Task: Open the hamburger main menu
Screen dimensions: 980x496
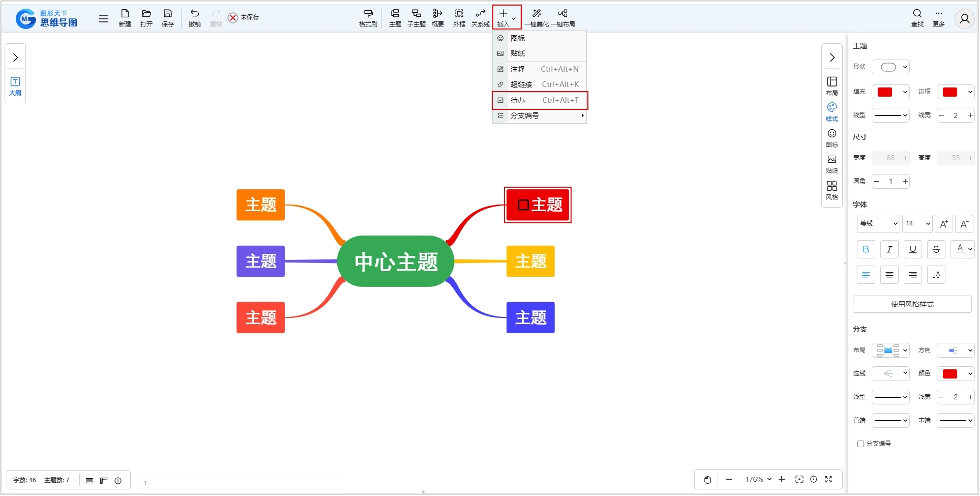Action: (x=104, y=19)
